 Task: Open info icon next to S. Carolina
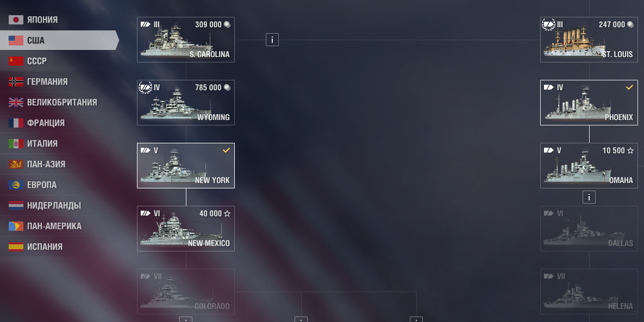tap(272, 40)
